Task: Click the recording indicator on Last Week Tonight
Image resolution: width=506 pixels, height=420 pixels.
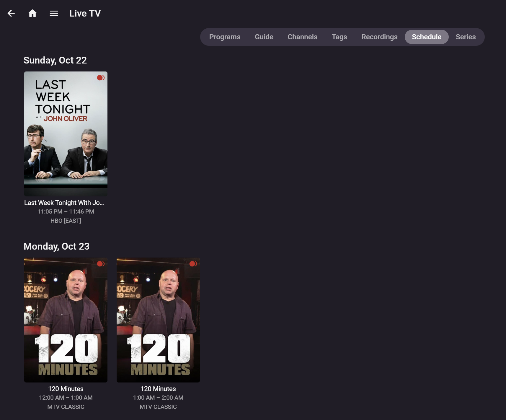Action: (101, 78)
